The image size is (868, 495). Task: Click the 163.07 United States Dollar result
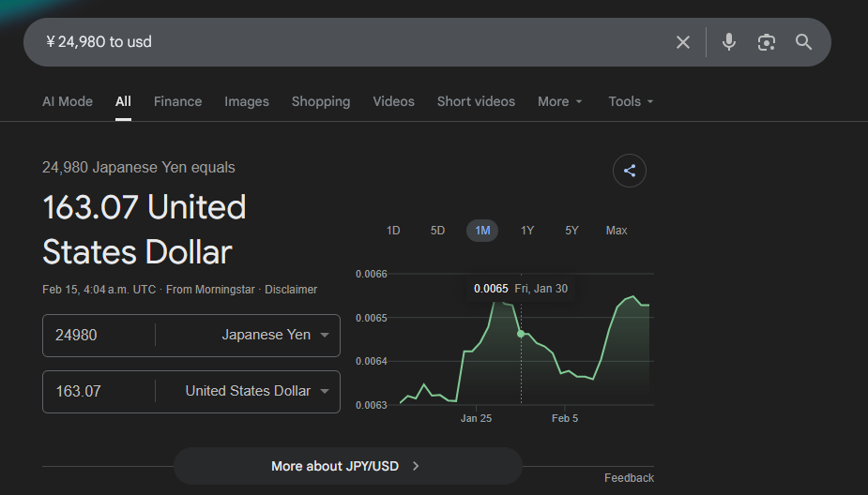(x=145, y=230)
